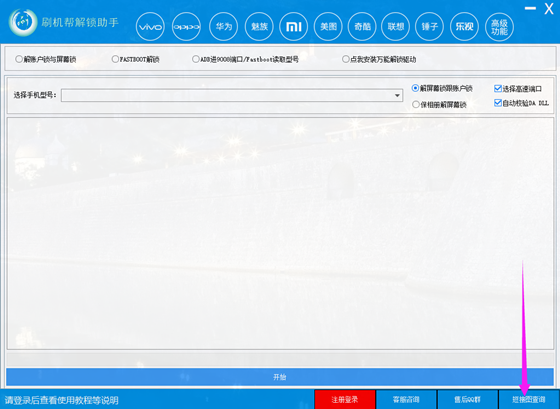This screenshot has width=560, height=409.
Task: Click the 短接图查询 button
Action: [x=529, y=399]
